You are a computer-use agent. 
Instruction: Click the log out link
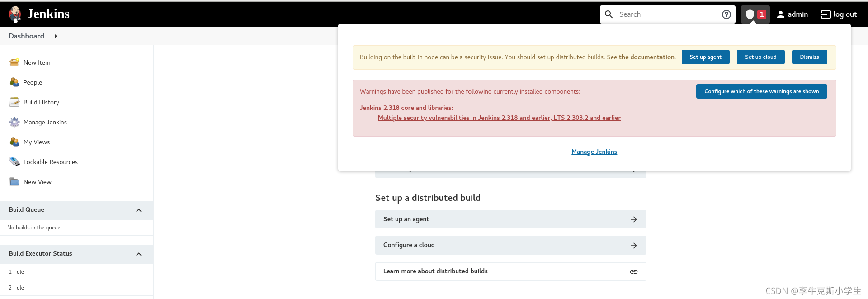(839, 14)
